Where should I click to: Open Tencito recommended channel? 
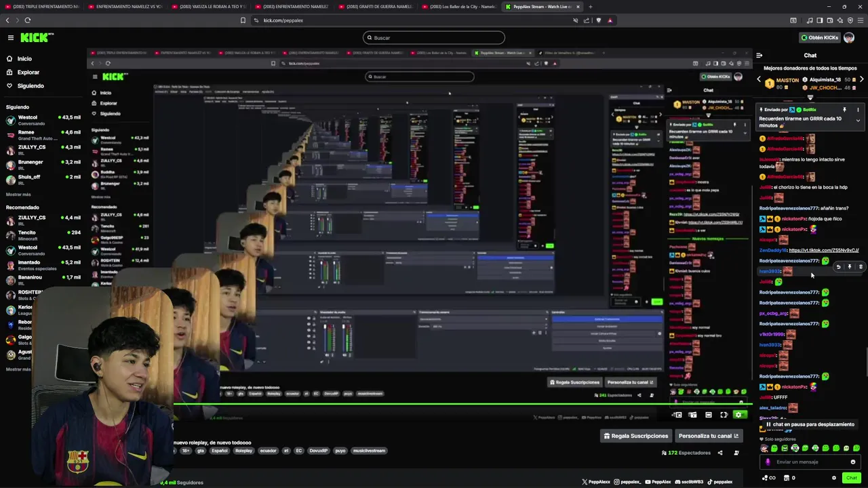(43, 235)
